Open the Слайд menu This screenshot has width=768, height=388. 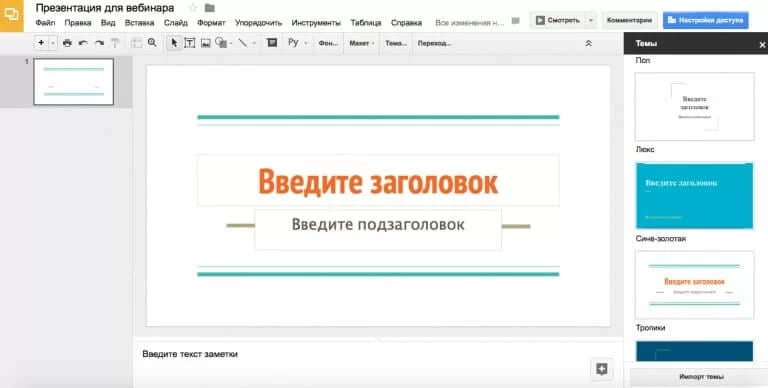pyautogui.click(x=176, y=23)
